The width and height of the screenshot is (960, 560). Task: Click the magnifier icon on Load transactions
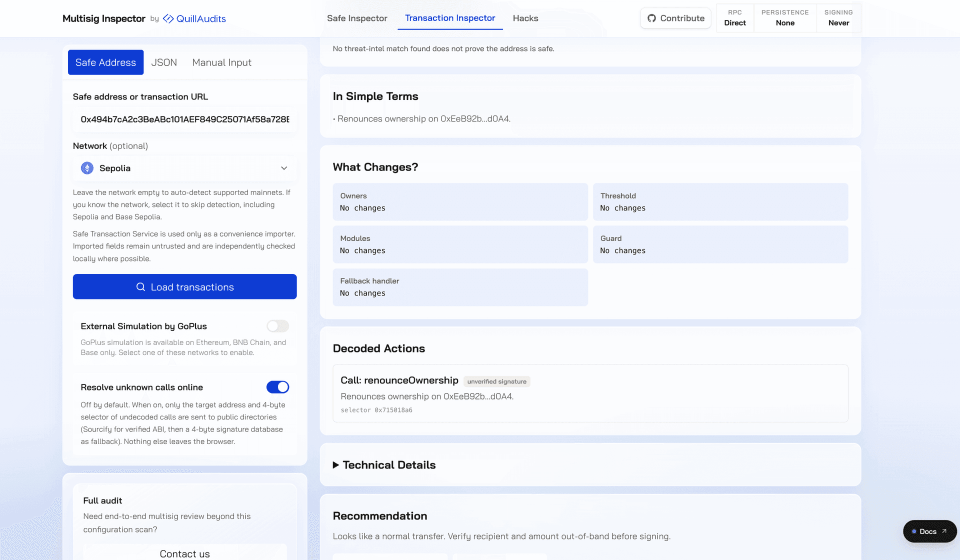[140, 287]
